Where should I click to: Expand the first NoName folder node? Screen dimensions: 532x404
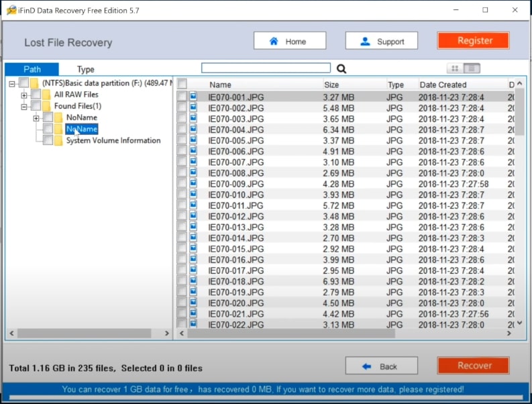point(36,118)
